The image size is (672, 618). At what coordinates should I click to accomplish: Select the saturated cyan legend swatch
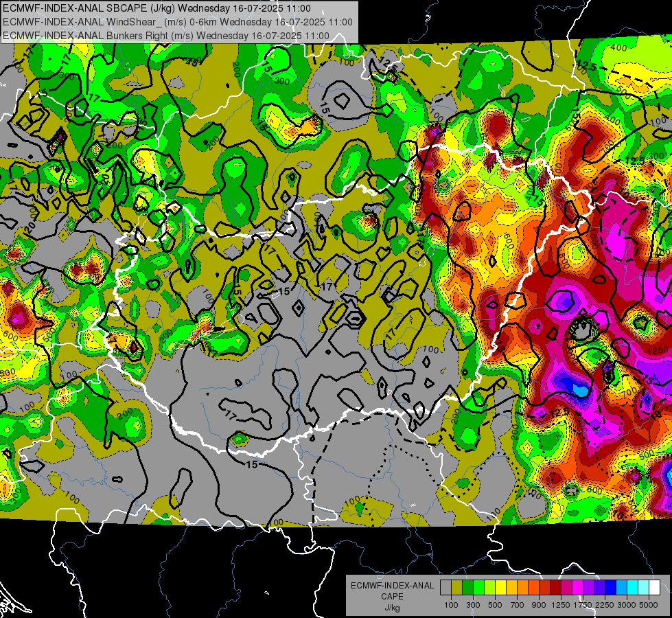(632, 588)
